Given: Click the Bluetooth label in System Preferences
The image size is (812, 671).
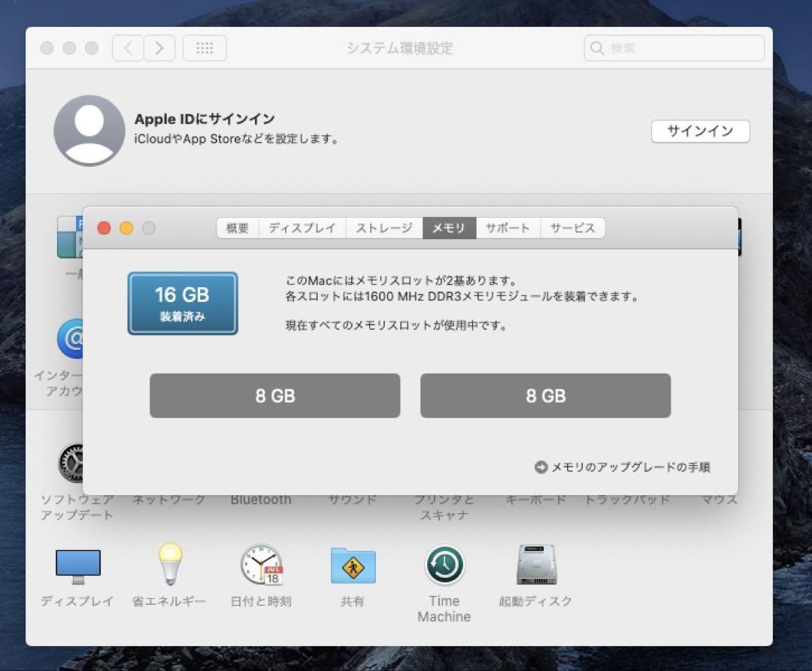Looking at the screenshot, I should tap(261, 500).
